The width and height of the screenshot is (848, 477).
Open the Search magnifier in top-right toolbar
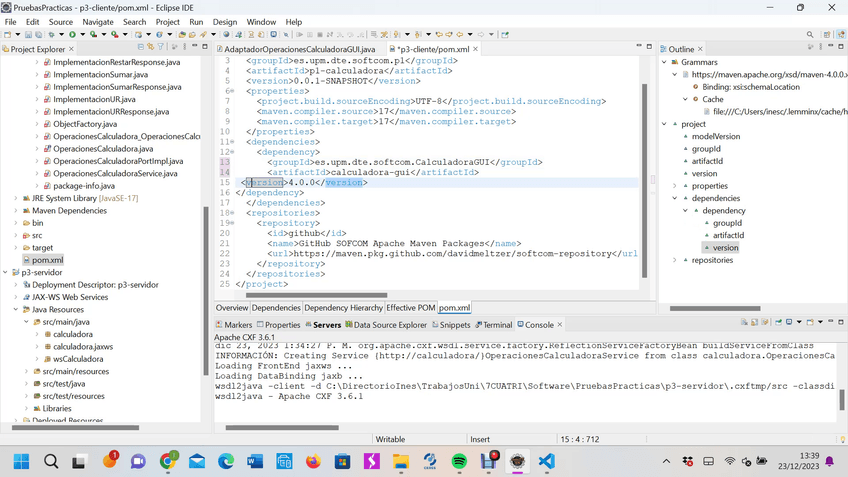coord(810,35)
